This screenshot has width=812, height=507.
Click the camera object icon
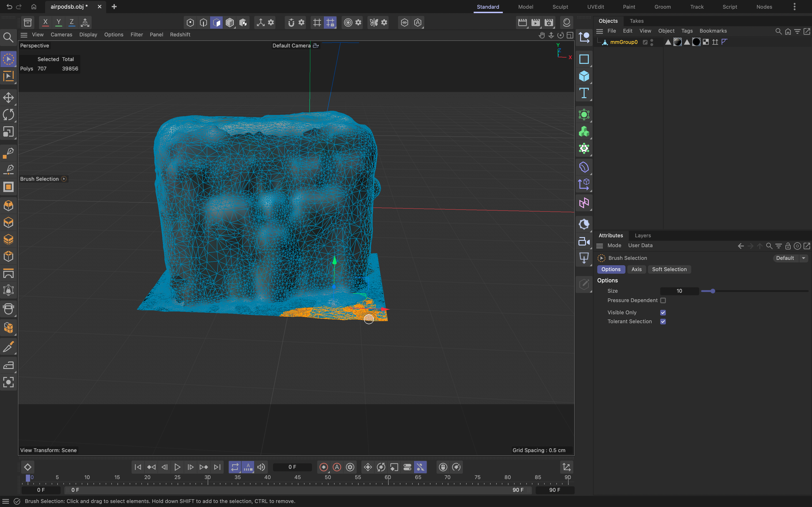[584, 242]
